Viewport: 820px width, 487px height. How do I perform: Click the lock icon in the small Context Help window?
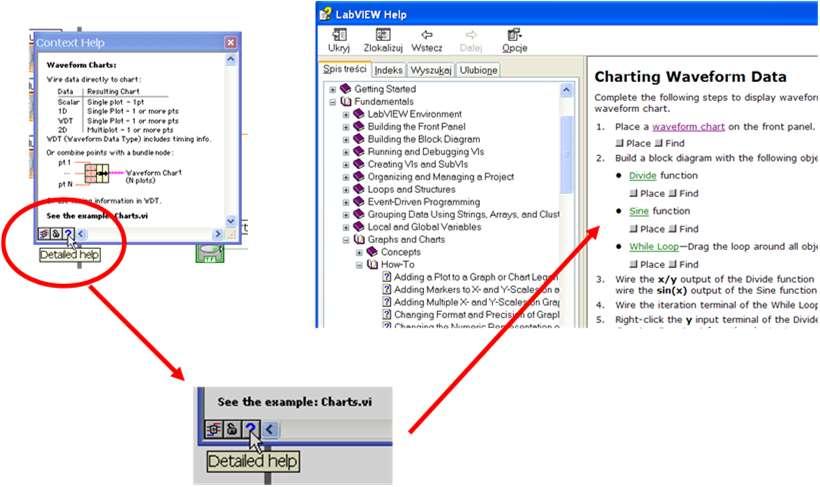click(56, 234)
